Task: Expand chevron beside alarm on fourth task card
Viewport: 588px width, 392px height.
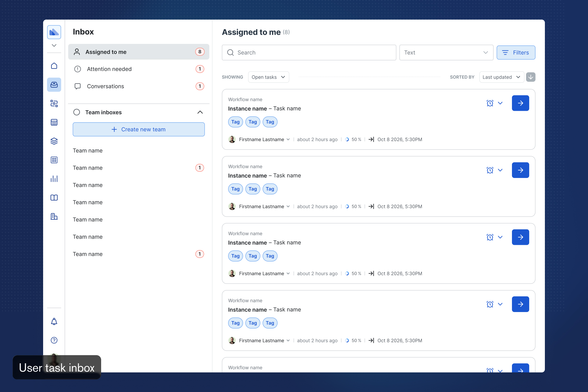Action: (500, 304)
